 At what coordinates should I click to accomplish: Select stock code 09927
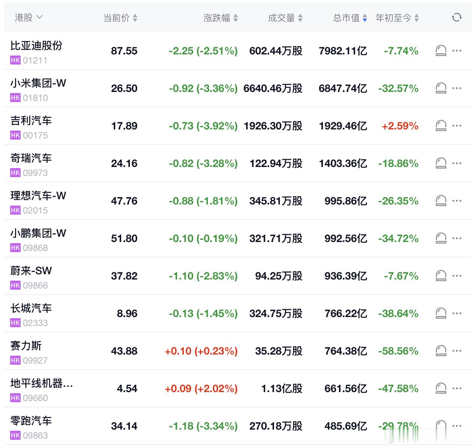point(35,361)
